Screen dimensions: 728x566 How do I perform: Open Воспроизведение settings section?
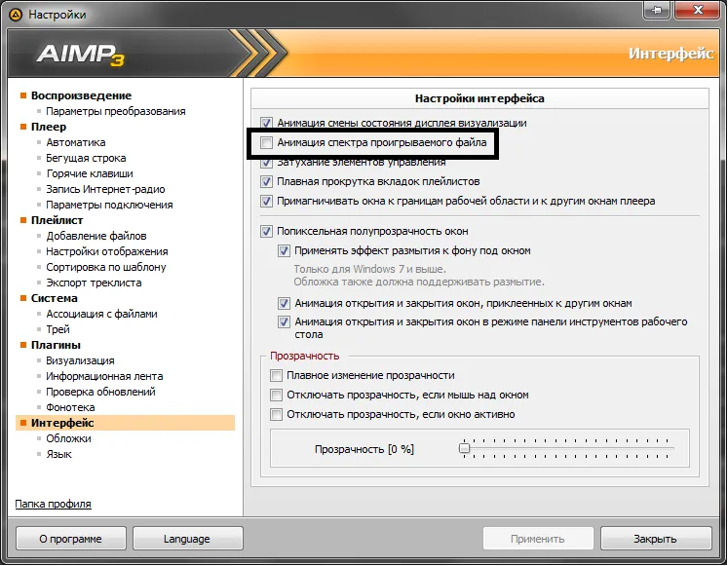81,95
